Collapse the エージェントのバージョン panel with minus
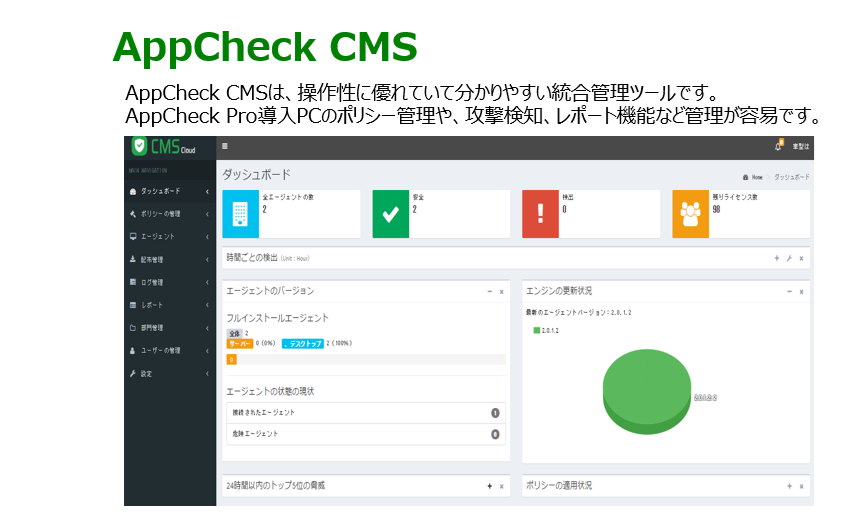Viewport: 859px width, 528px height. pyautogui.click(x=490, y=292)
